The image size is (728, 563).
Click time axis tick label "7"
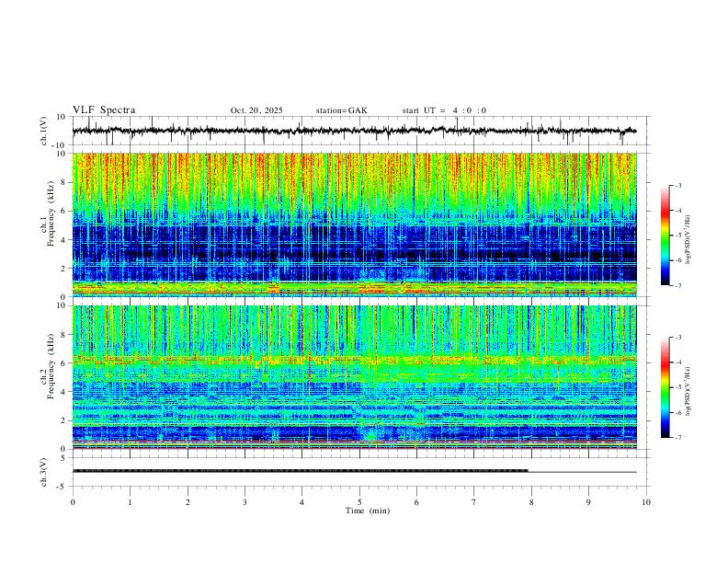pos(474,502)
